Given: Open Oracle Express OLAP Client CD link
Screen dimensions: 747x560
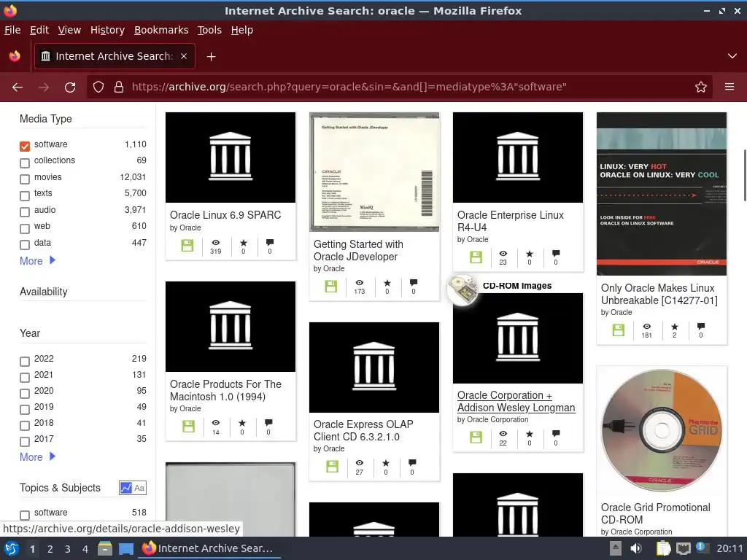Looking at the screenshot, I should click(x=363, y=430).
